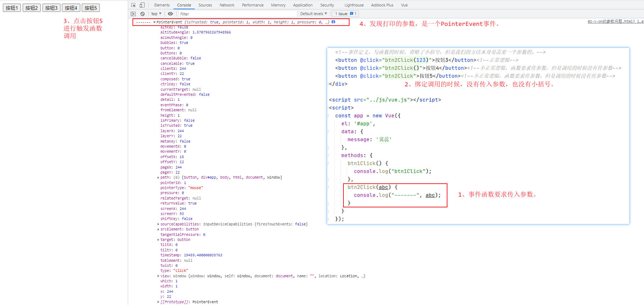Screen dimensions: 644x305
Task: Clear the console with the clear icon
Action: point(143,14)
